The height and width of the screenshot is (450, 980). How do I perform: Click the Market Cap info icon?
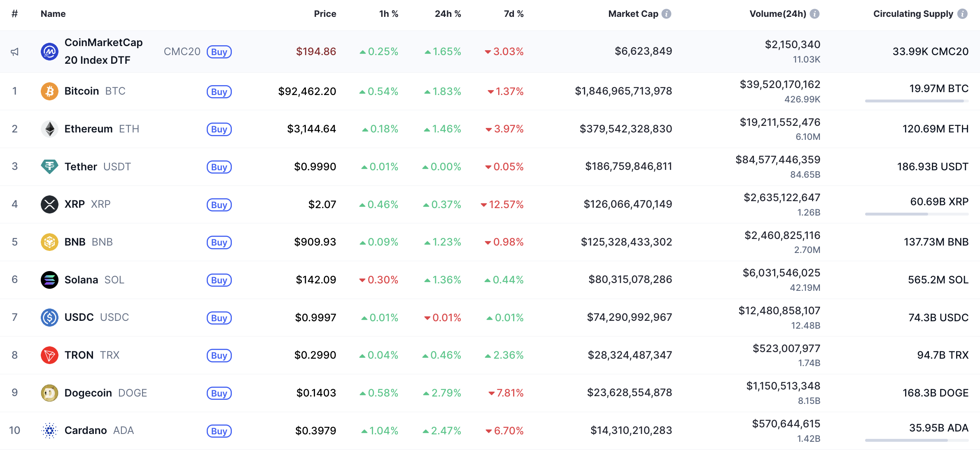tap(666, 14)
